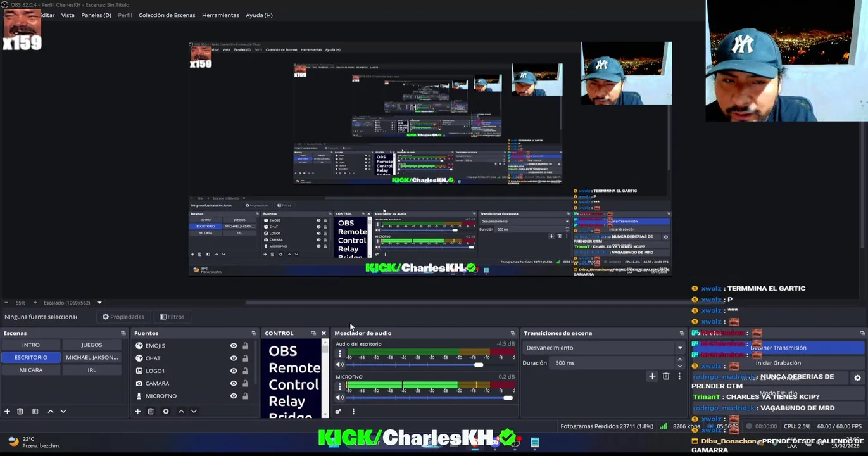868x456 pixels.
Task: Toggle the lock on the EMOJIS source
Action: pos(245,345)
